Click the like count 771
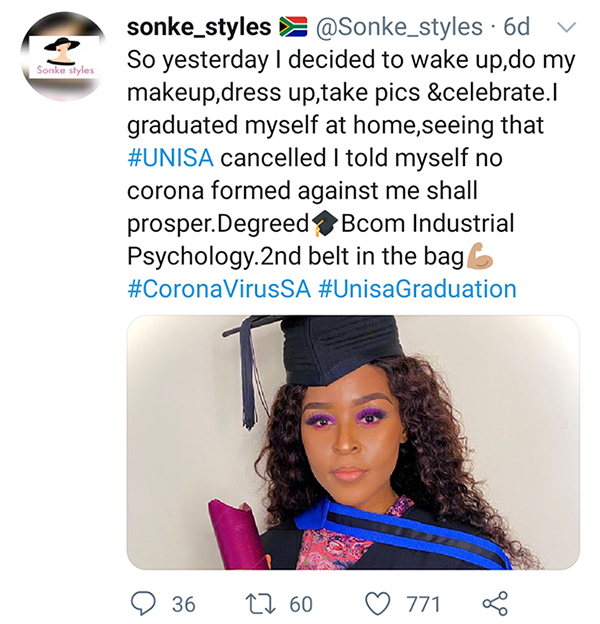The image size is (600, 624). pos(423,604)
